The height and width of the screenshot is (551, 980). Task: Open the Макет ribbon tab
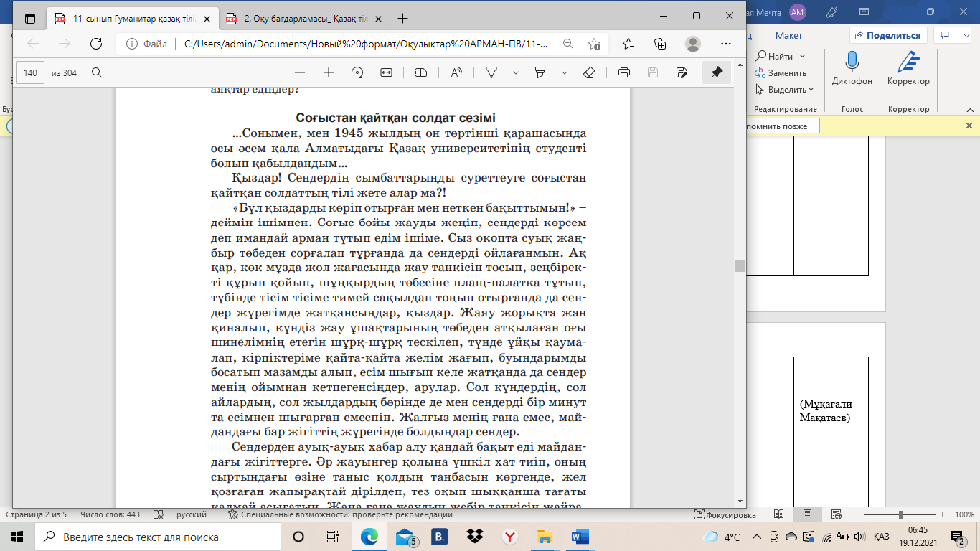(788, 36)
